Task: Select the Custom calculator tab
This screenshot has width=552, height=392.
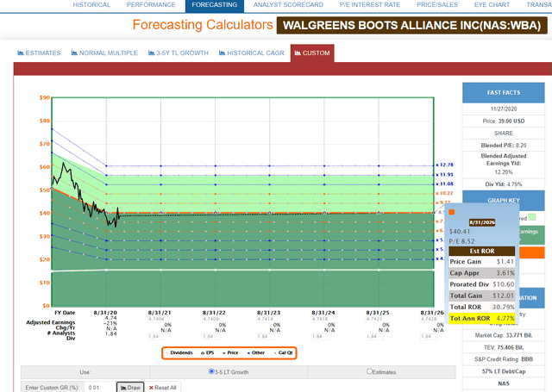Action: click(312, 53)
